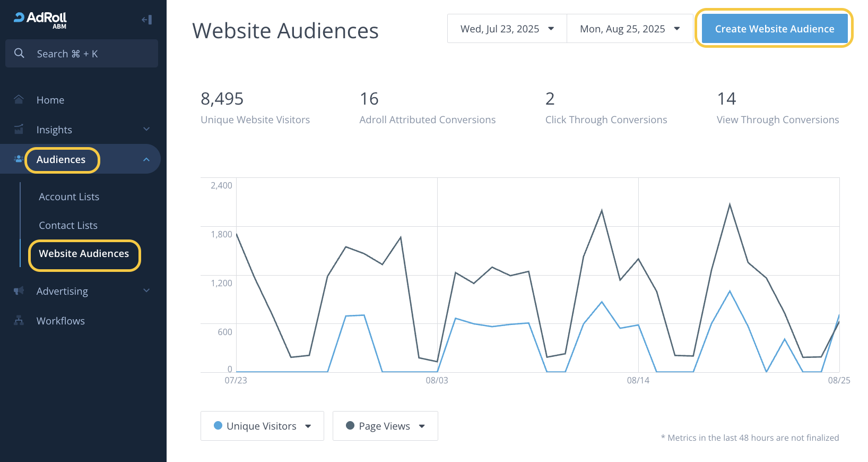Click the AdRoll ABM logo
Image resolution: width=868 pixels, height=462 pixels.
coord(40,20)
